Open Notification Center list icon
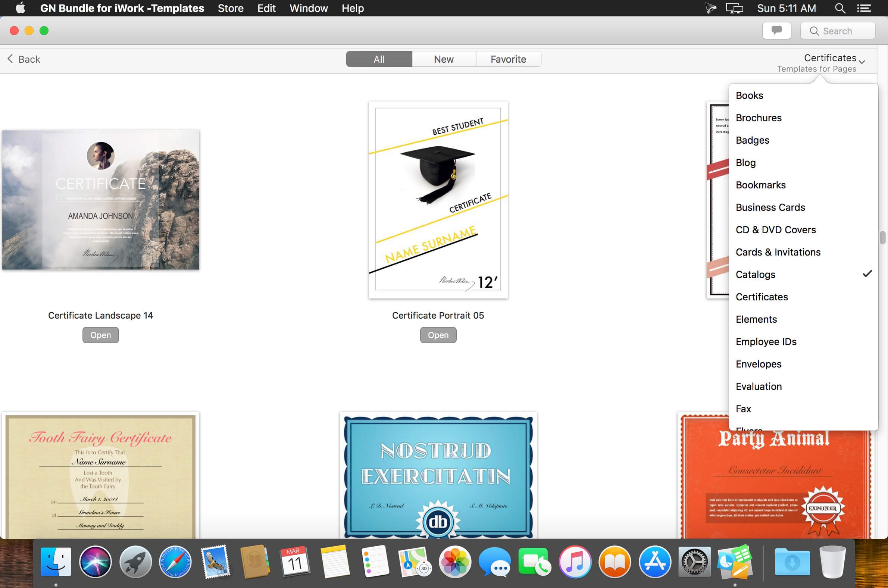The image size is (888, 588). tap(864, 8)
